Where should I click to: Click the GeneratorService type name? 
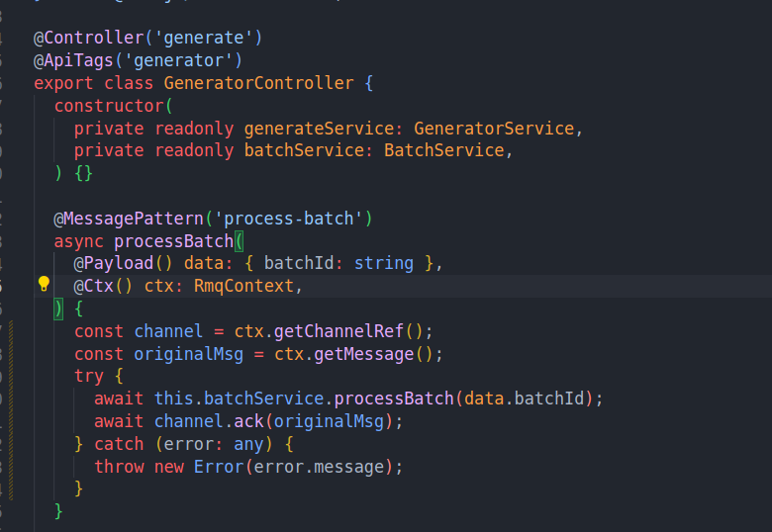(494, 129)
